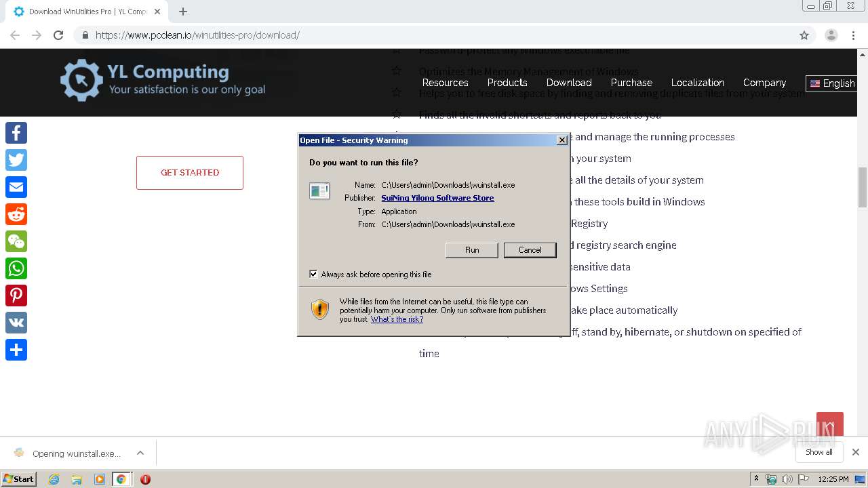This screenshot has height=488, width=868.
Task: Close the Security Warning dialog
Action: 561,140
